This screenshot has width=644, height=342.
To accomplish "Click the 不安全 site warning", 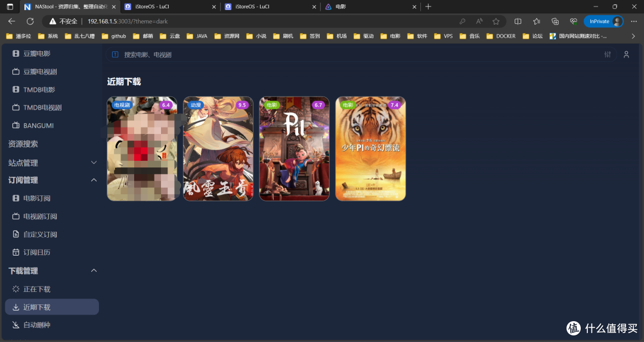I will pyautogui.click(x=63, y=21).
